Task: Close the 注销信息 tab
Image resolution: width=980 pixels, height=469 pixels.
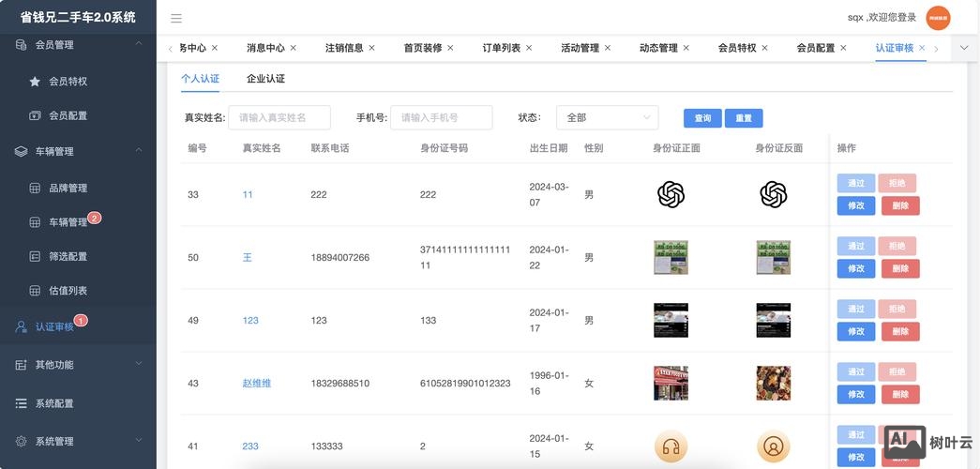Action: [x=372, y=48]
